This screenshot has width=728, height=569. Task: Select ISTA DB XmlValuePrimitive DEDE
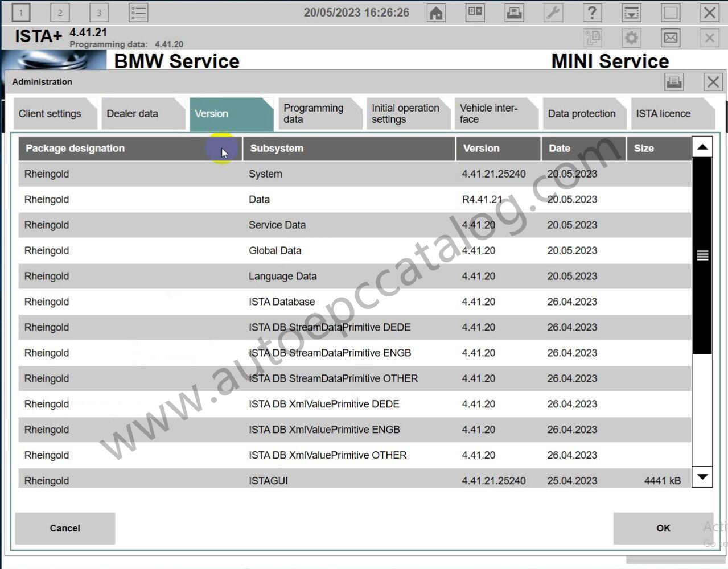pyautogui.click(x=355, y=405)
